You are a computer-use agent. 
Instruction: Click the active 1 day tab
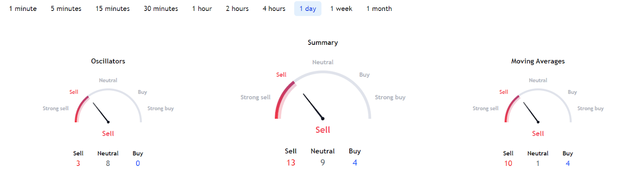pyautogui.click(x=308, y=8)
